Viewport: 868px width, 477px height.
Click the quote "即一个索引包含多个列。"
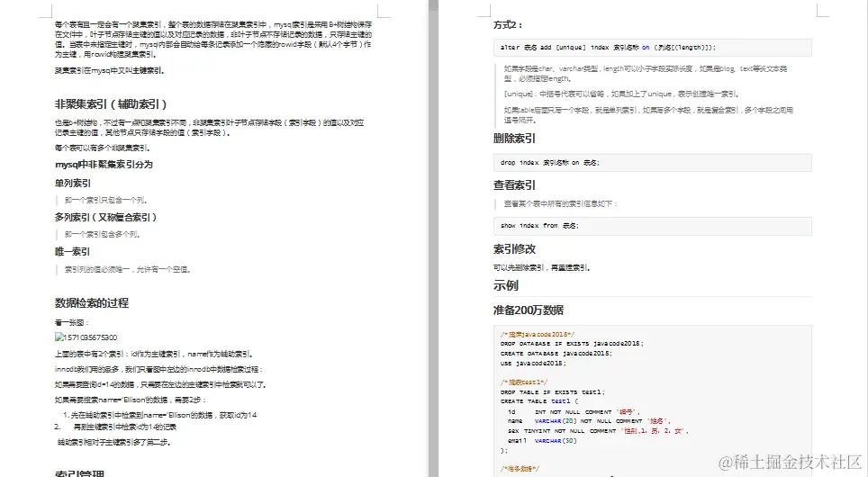pyautogui.click(x=103, y=234)
